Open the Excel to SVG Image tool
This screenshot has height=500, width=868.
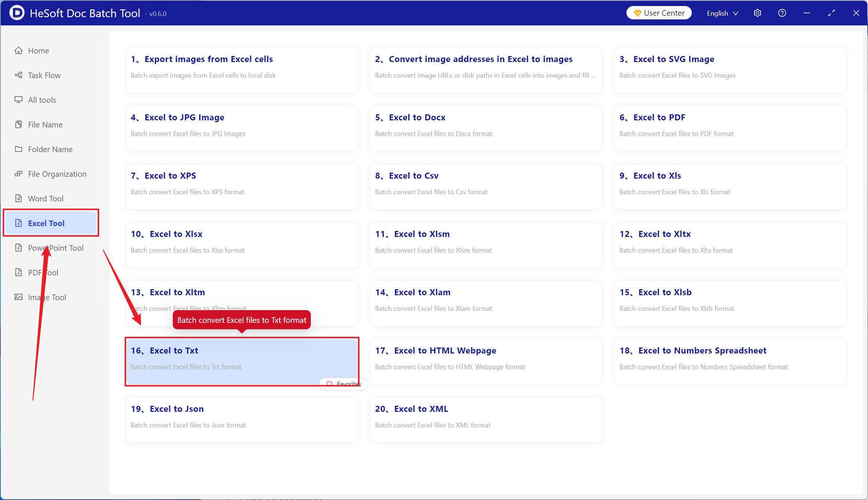730,70
